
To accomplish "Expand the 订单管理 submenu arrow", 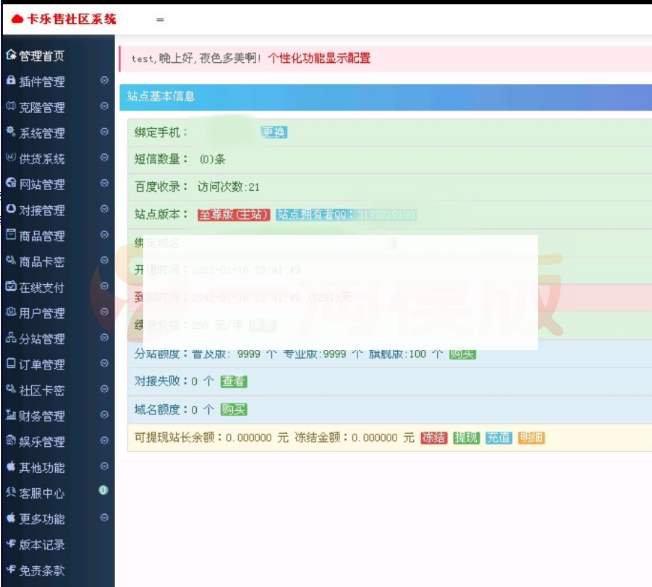I will pos(104,364).
